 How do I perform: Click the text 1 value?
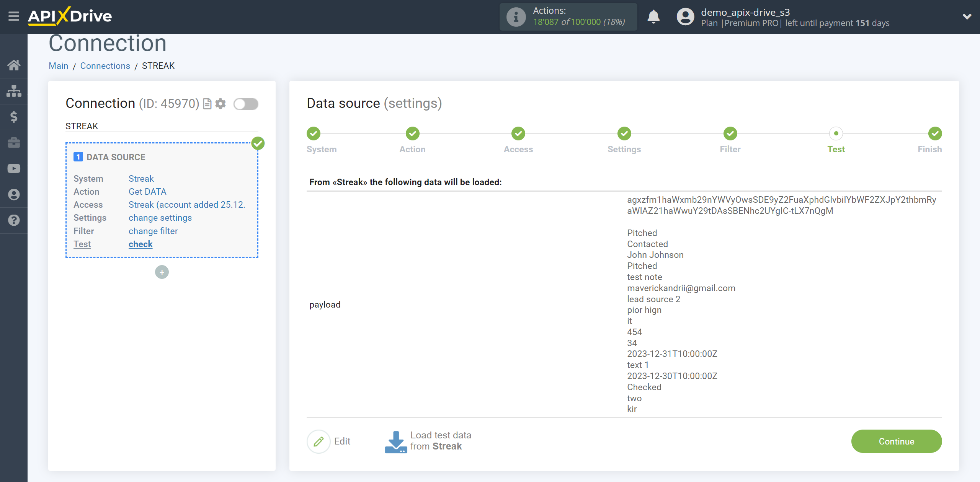(x=638, y=365)
